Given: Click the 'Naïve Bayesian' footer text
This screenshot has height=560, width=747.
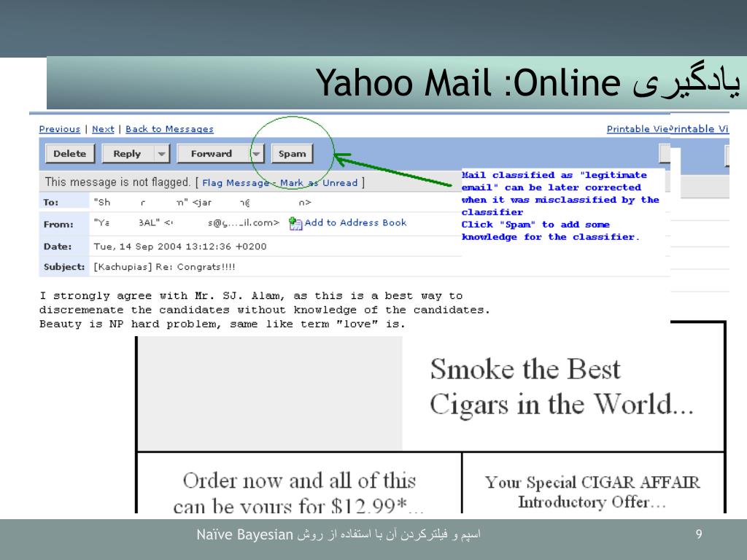Looking at the screenshot, I should click(x=244, y=534).
